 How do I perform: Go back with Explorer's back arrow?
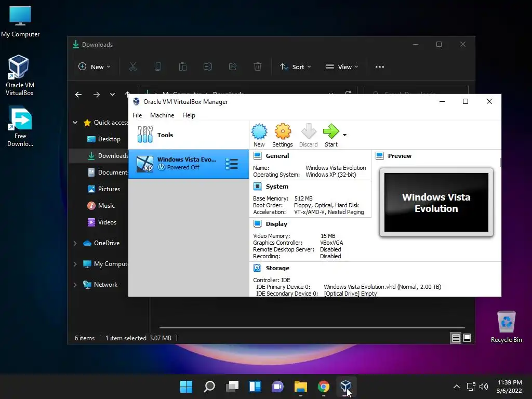click(x=78, y=95)
